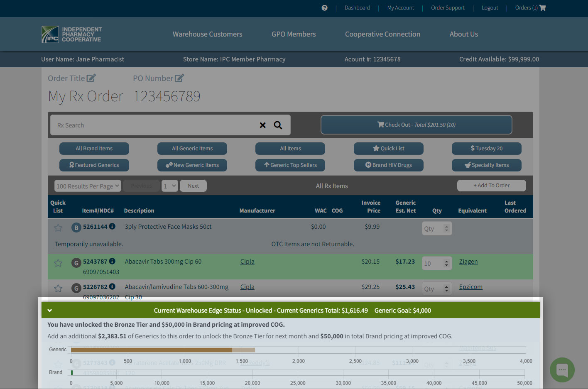The image size is (588, 389).
Task: Open info icon for item 5243787
Action: [112, 261]
